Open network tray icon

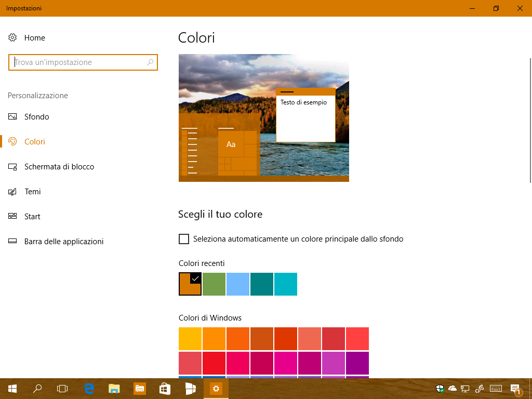pos(465,389)
